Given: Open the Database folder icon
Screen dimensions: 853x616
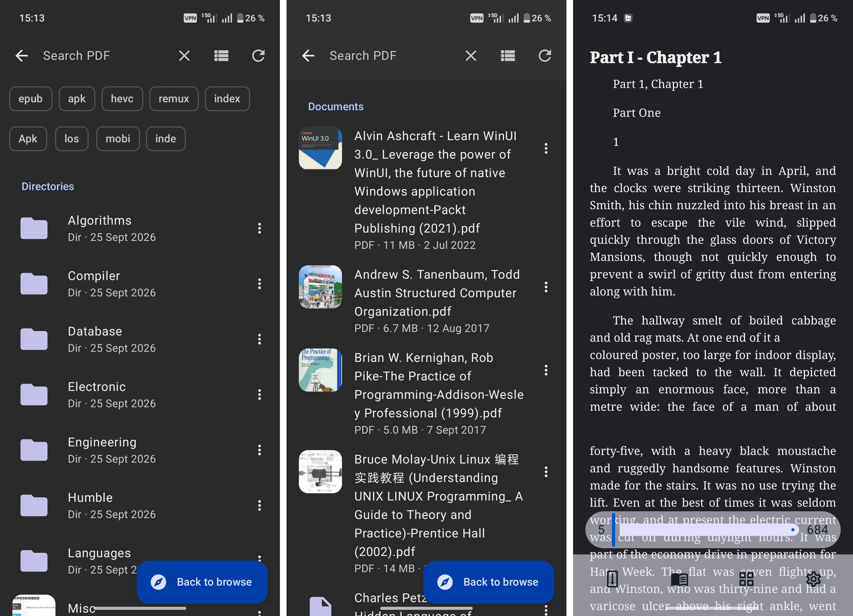Looking at the screenshot, I should [34, 339].
